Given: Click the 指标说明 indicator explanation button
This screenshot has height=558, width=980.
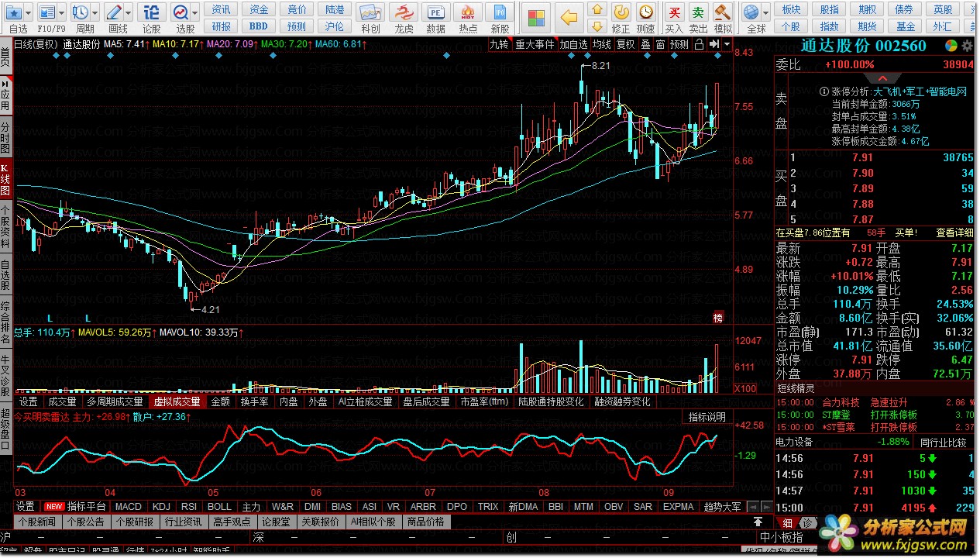Looking at the screenshot, I should click(x=707, y=417).
